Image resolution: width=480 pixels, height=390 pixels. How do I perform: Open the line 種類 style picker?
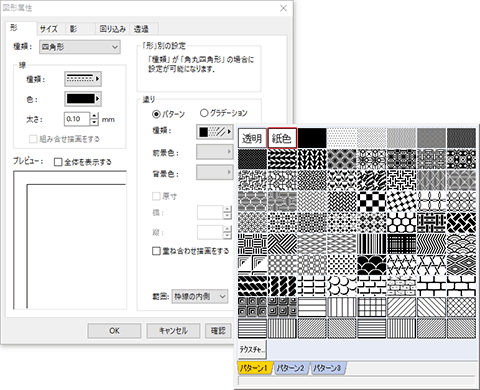click(x=83, y=79)
